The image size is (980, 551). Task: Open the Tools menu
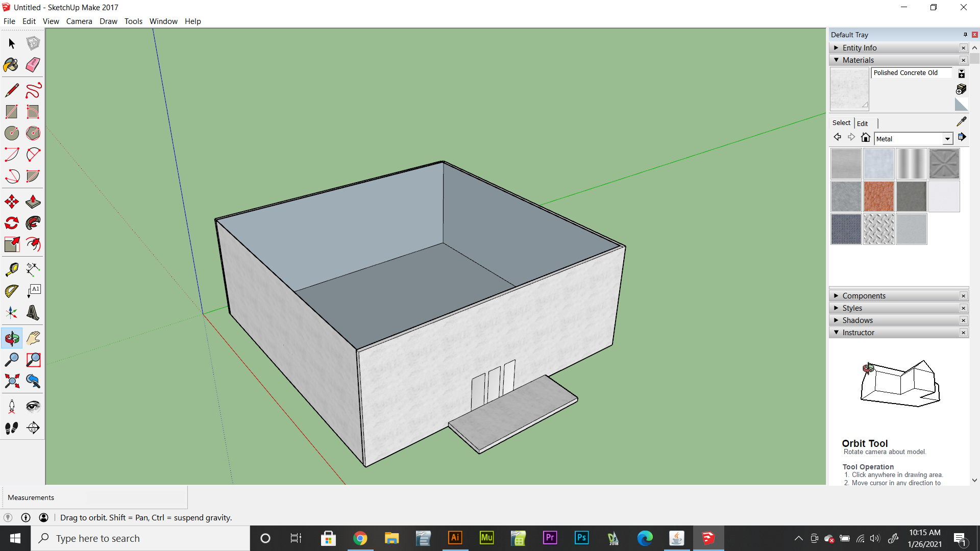(133, 21)
